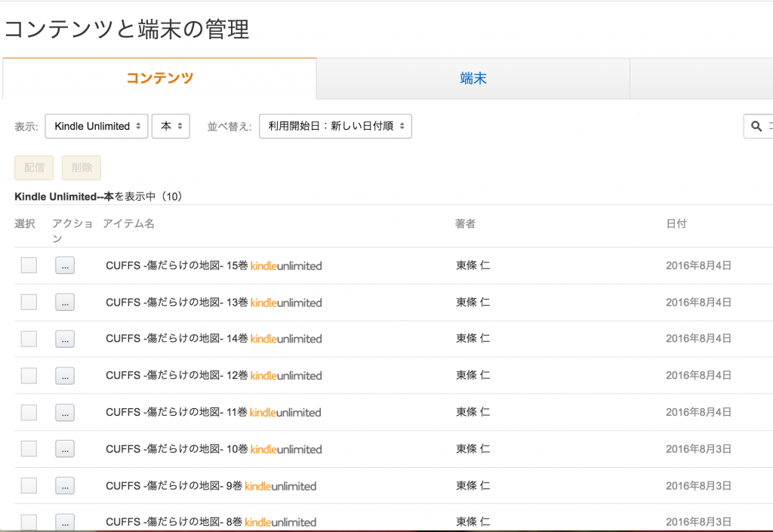Click title CUFFS -傷だらけの地図- 10巻
773x532 pixels.
(177, 449)
